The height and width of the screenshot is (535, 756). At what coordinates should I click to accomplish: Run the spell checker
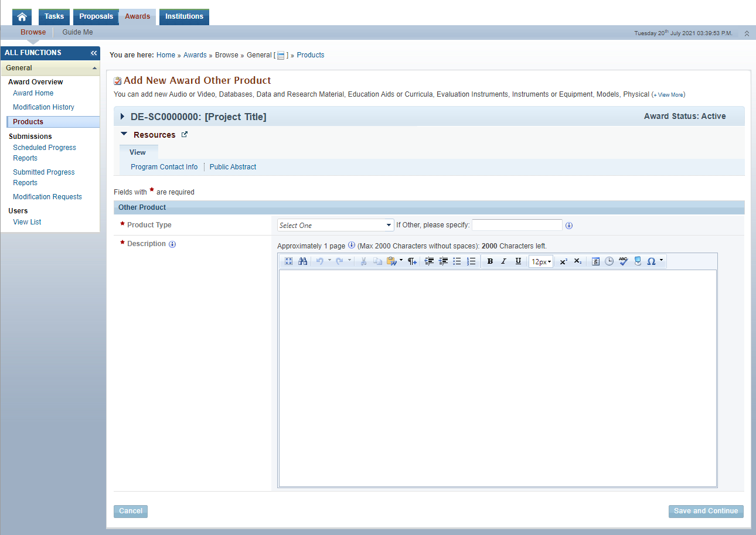click(x=624, y=261)
